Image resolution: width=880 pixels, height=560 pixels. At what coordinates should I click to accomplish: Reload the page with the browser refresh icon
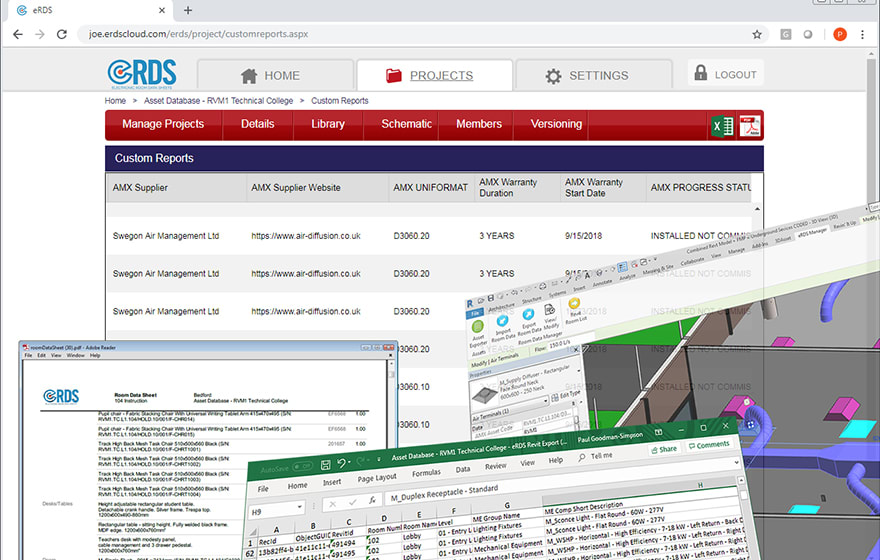pos(62,34)
